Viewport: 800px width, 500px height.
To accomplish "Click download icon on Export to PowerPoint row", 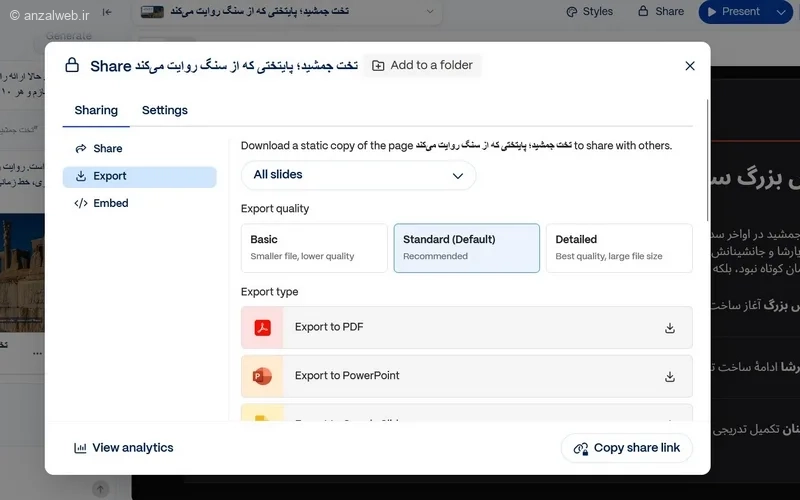I will click(670, 377).
